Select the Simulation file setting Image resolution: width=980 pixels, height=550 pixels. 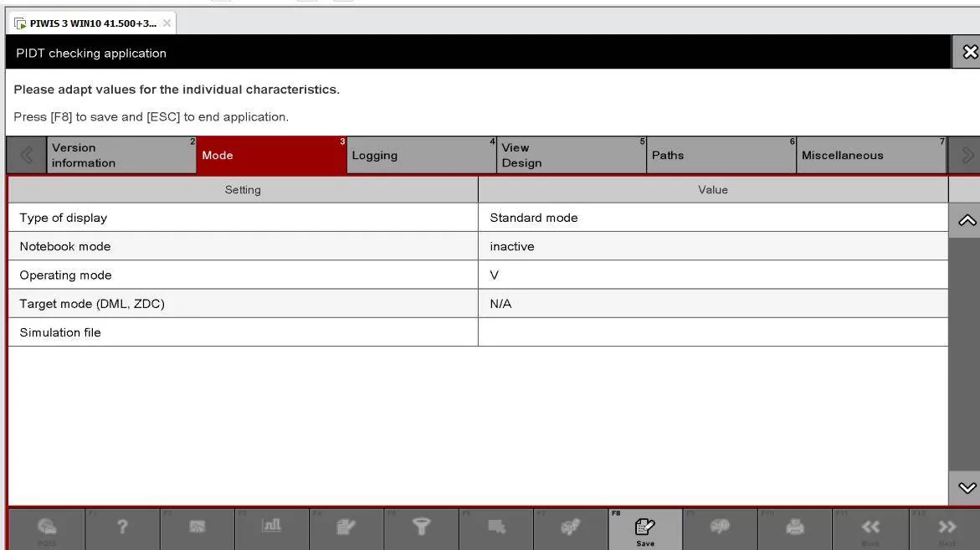pos(244,332)
